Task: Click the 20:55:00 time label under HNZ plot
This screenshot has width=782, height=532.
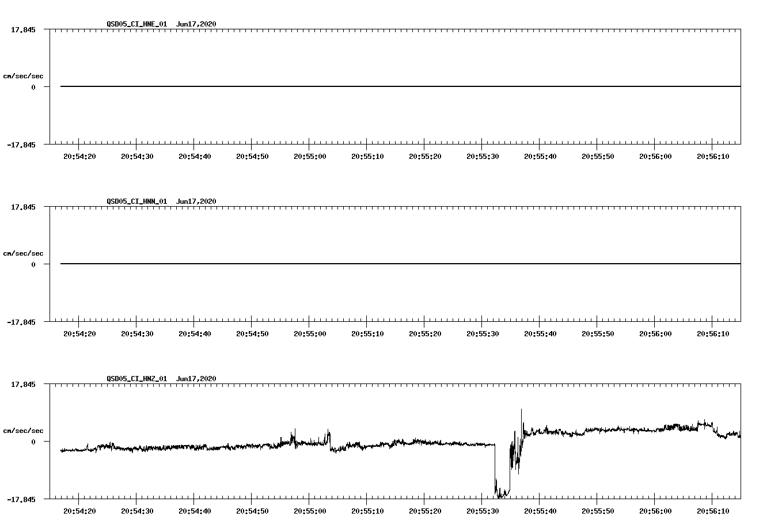Action: click(310, 511)
